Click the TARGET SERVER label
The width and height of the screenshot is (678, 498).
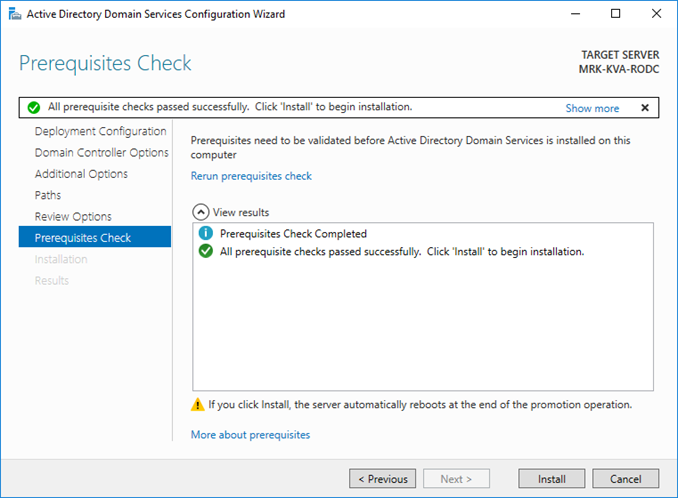click(x=620, y=55)
